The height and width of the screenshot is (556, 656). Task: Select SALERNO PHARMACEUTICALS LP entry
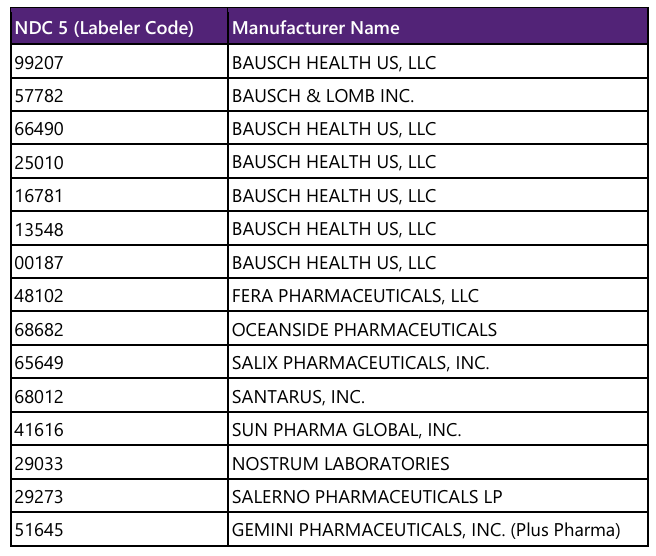pyautogui.click(x=366, y=497)
